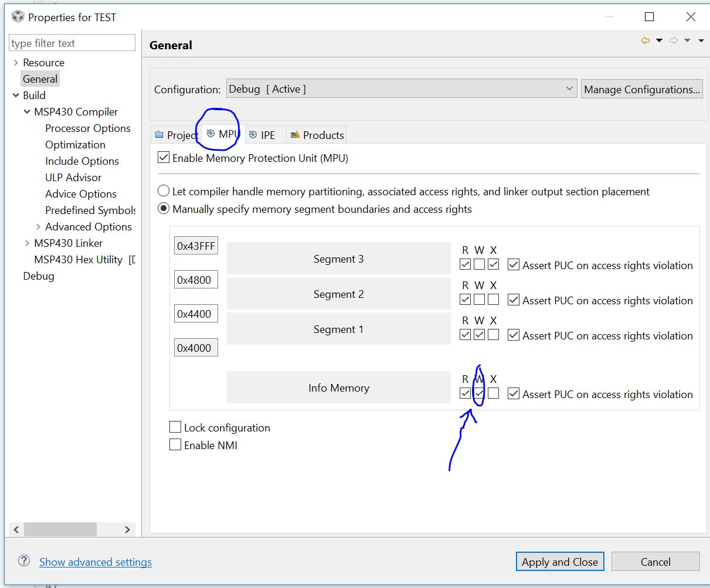Open Show advanced settings link
The image size is (710, 588).
pyautogui.click(x=95, y=561)
